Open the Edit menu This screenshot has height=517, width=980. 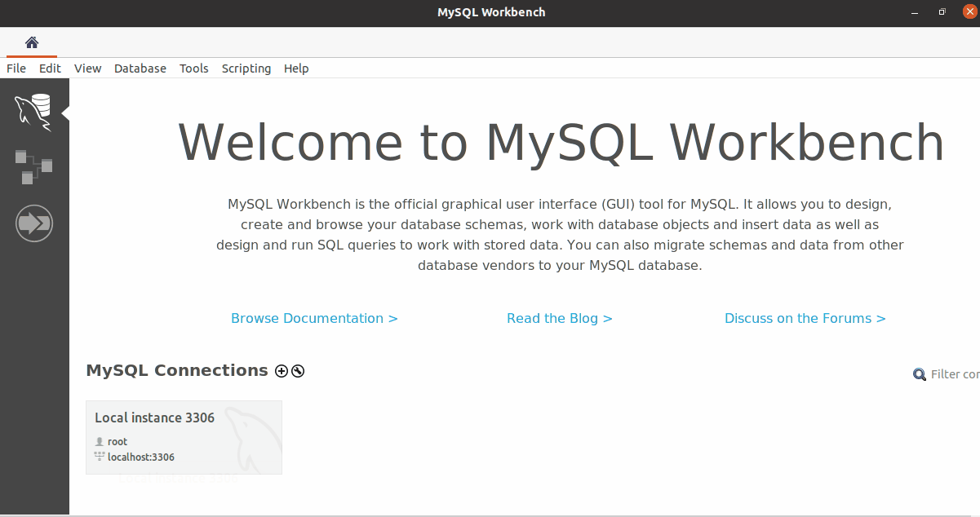50,68
